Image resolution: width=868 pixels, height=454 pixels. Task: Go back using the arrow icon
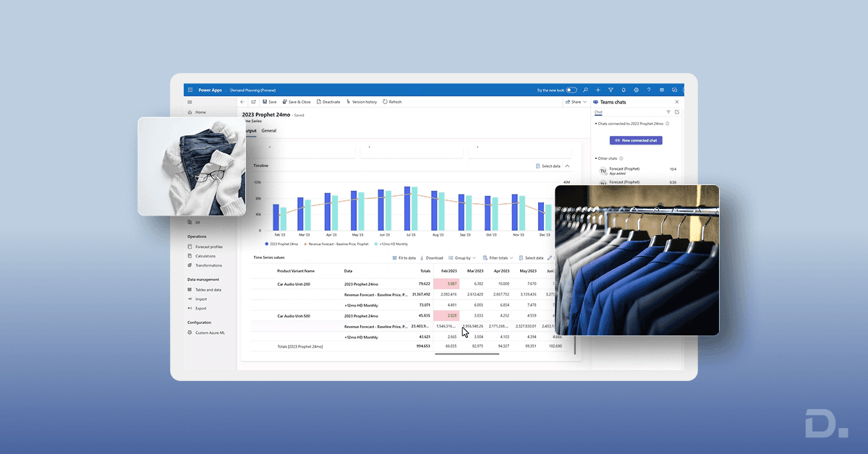(x=242, y=102)
